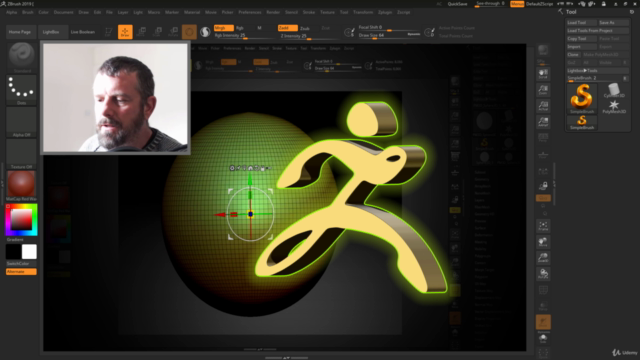Toggle the M material channel button
The height and width of the screenshot is (360, 640).
tap(259, 28)
